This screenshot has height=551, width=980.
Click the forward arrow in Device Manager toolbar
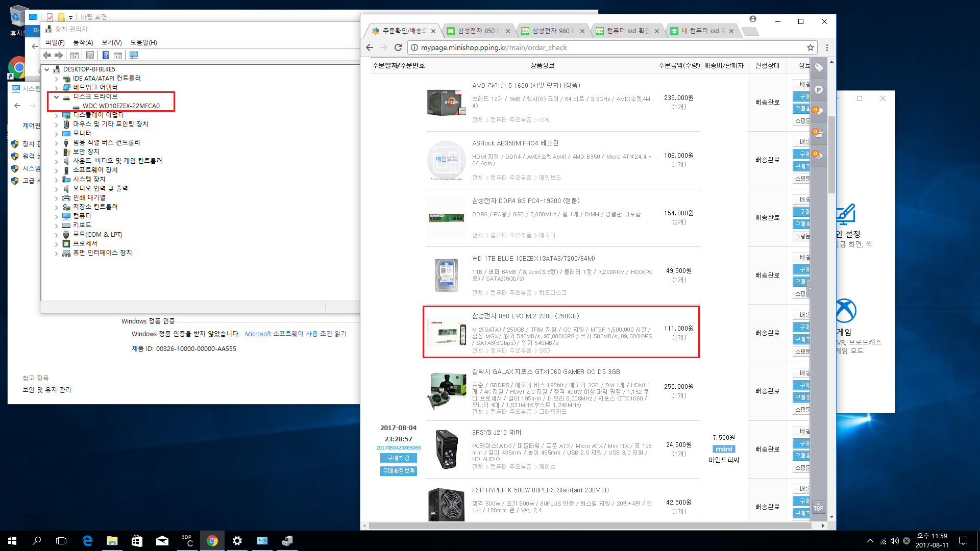tap(59, 55)
